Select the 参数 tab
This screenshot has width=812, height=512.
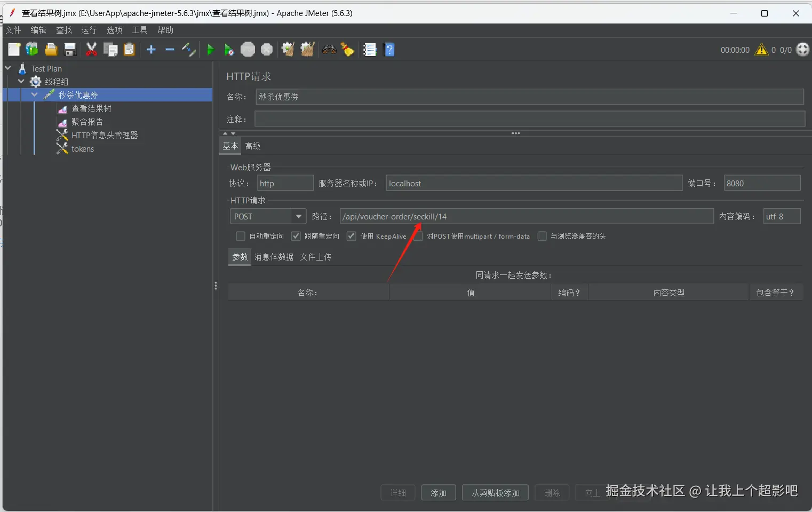click(240, 257)
